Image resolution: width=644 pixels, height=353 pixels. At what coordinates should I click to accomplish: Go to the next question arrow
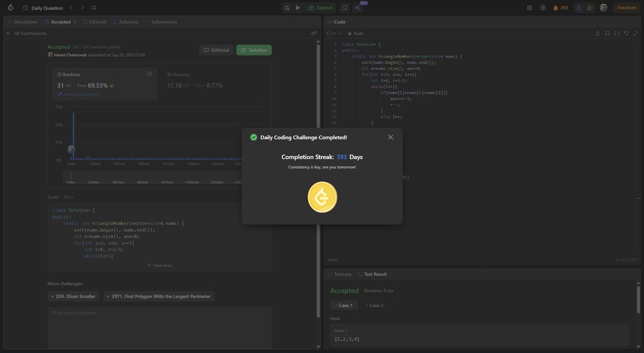pos(82,8)
